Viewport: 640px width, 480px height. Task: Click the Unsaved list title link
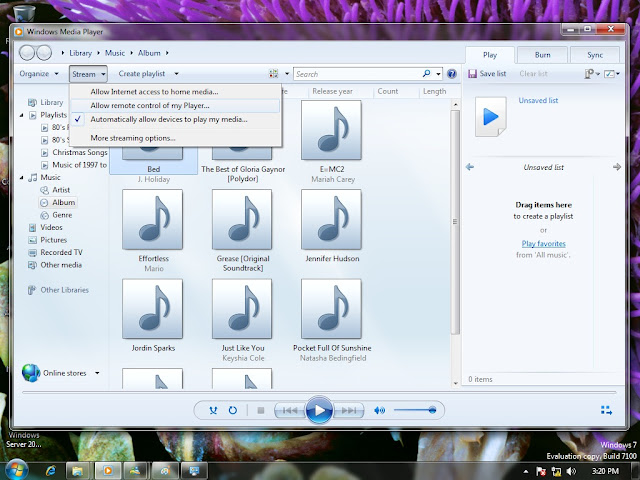[538, 100]
